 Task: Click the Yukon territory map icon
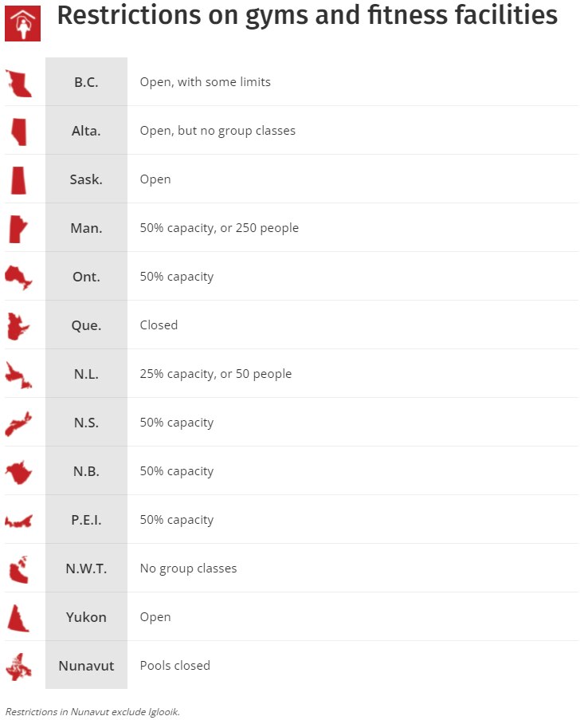(x=18, y=618)
